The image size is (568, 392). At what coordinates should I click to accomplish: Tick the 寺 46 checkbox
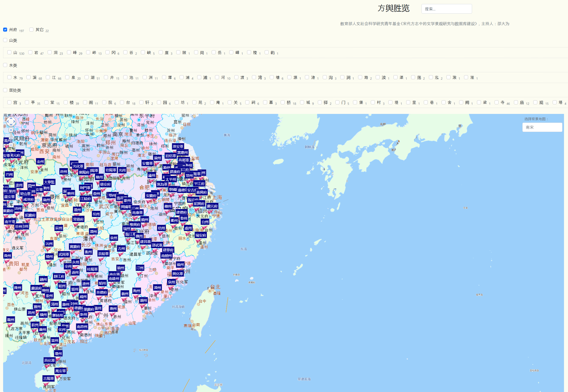tap(497, 102)
